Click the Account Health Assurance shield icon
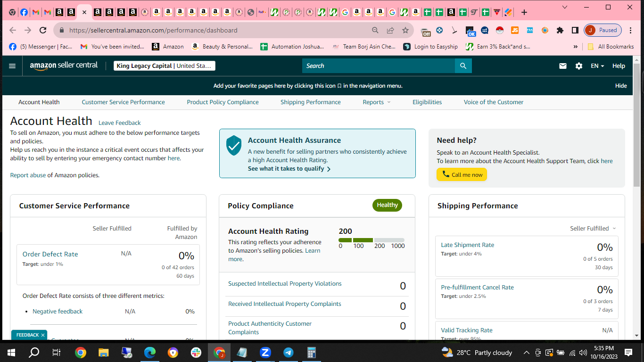This screenshot has width=644, height=362. click(234, 146)
